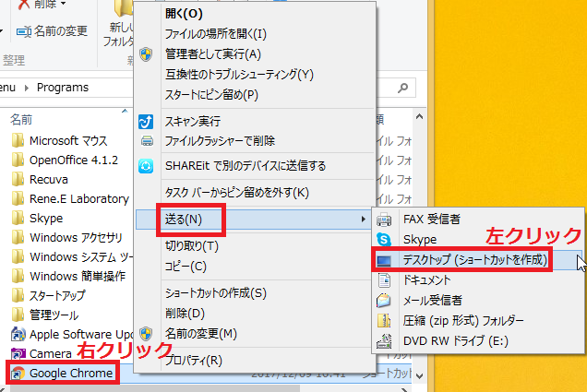This screenshot has width=587, height=392.
Task: Select the Windows アクセサリ folder
Action: 66,238
